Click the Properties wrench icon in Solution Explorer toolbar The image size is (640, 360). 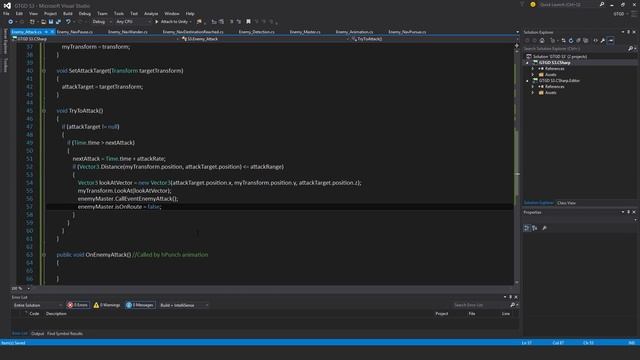point(603,40)
